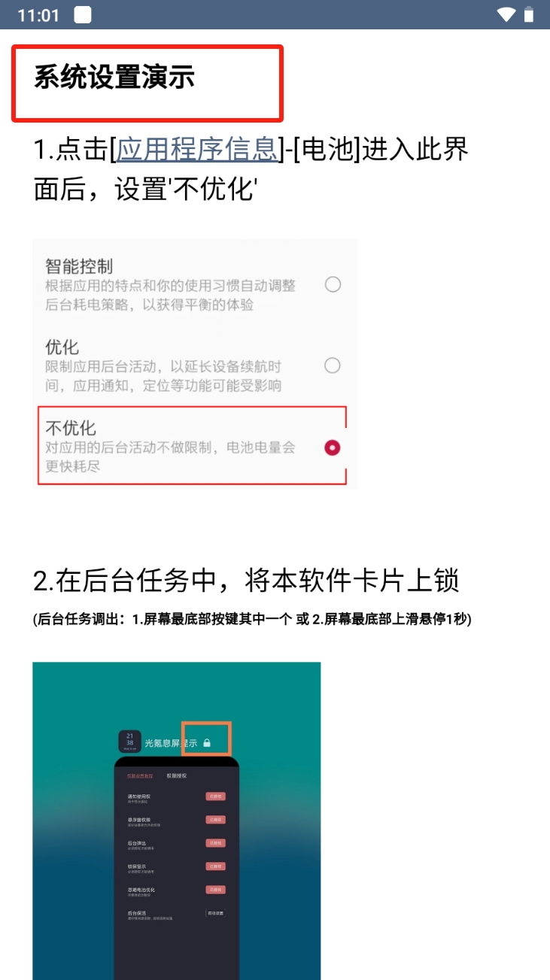The image size is (550, 980).
Task: Tap the 已授权 button for 通知使用权
Action: click(x=216, y=796)
